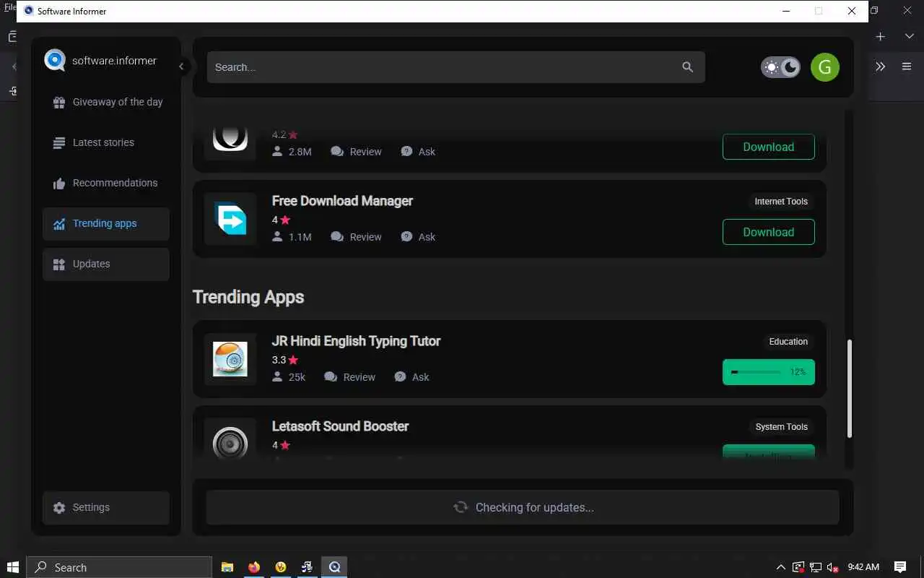Open the Windows Start menu
This screenshot has height=578, width=924.
coord(12,567)
